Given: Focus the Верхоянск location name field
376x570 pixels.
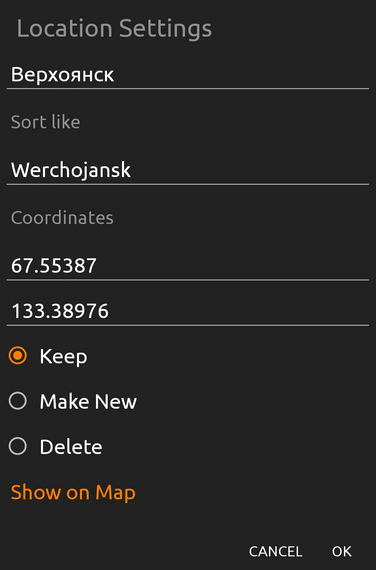Looking at the screenshot, I should [188, 75].
